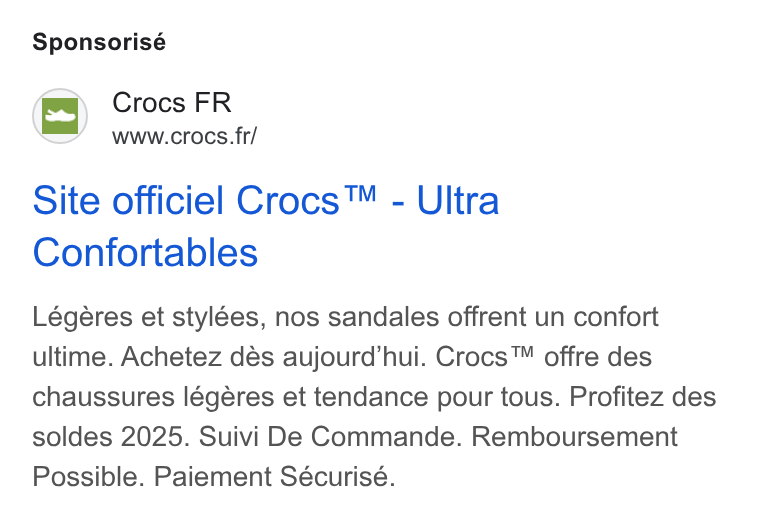The image size is (760, 518).
Task: Click the Sponsorisé label
Action: tap(99, 43)
